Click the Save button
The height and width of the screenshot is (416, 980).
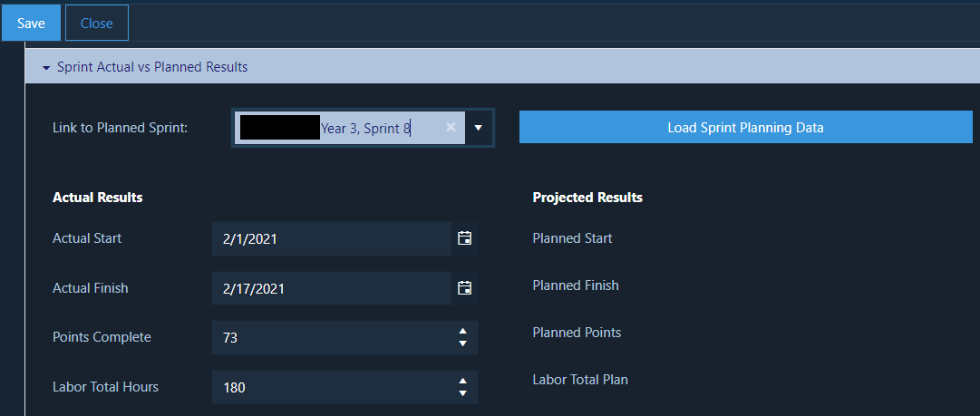pos(31,24)
